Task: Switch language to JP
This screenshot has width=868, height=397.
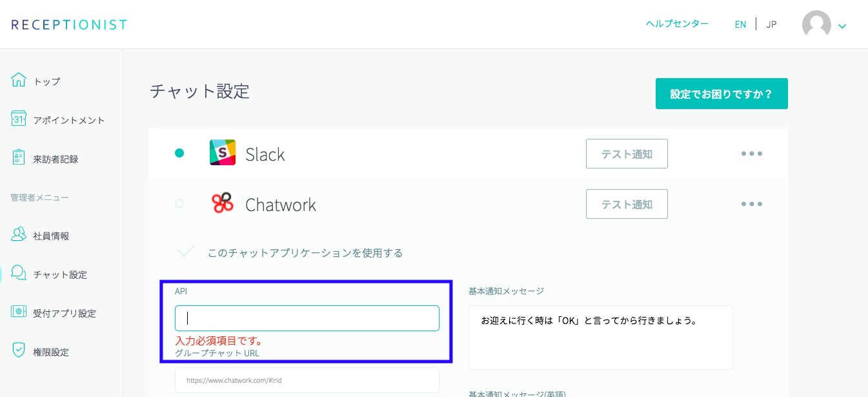Action: (771, 25)
